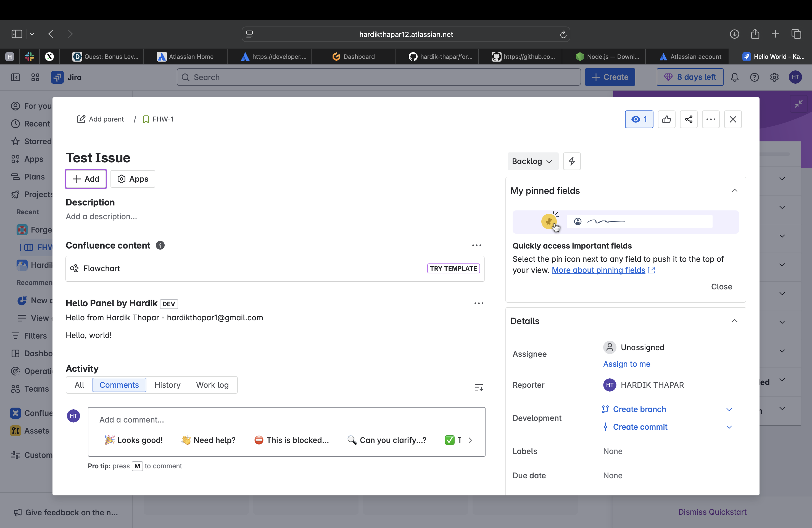
Task: Toggle the watch issue eye button
Action: point(639,119)
